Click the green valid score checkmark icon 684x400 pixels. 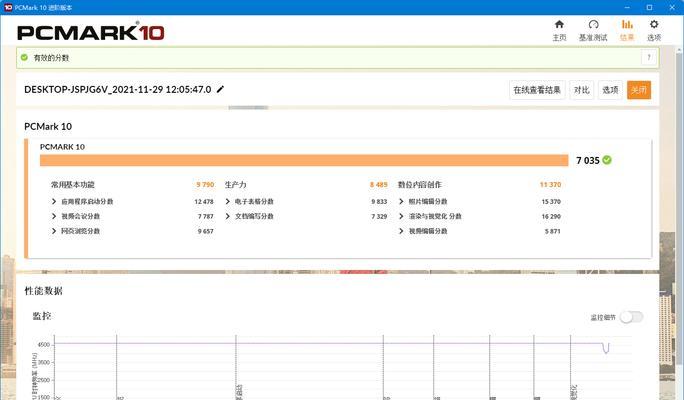click(24, 57)
